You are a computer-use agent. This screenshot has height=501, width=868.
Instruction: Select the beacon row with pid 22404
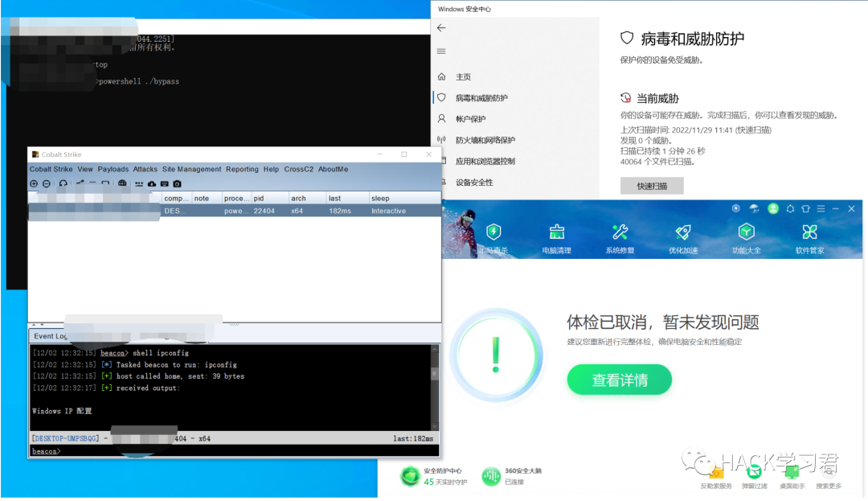click(x=235, y=211)
